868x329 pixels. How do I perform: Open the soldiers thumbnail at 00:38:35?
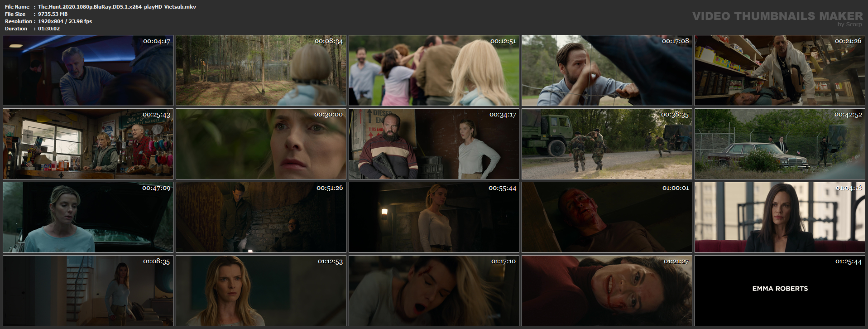click(607, 144)
